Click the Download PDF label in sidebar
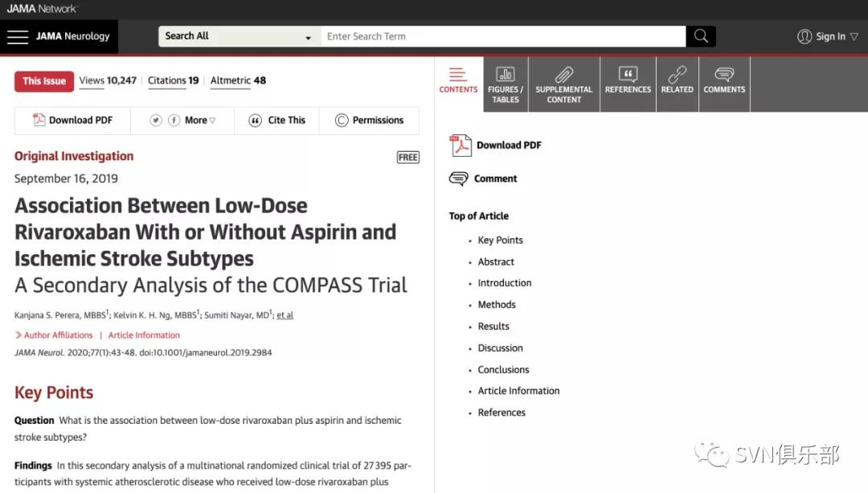This screenshot has width=868, height=493. pos(509,146)
